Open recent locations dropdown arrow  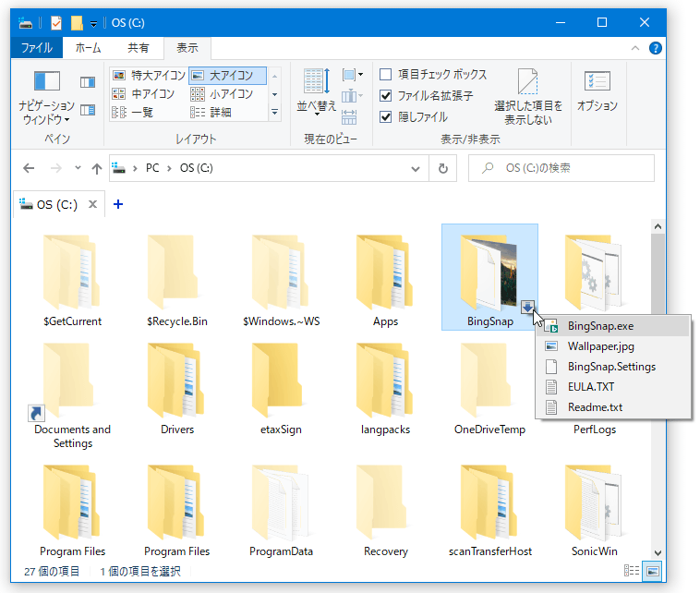(78, 168)
